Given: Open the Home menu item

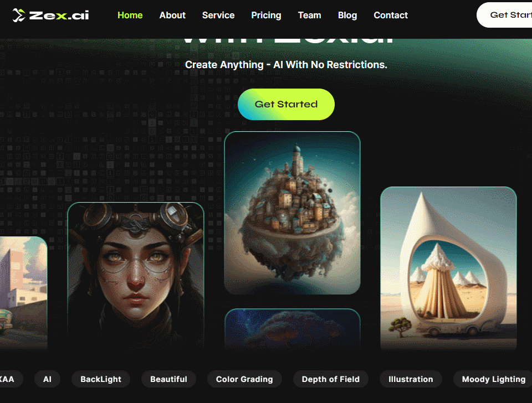Looking at the screenshot, I should click(x=130, y=15).
